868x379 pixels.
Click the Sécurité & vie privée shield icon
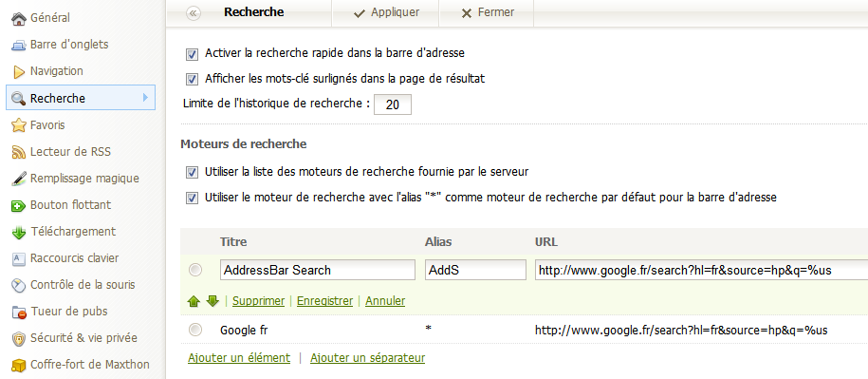coord(19,338)
